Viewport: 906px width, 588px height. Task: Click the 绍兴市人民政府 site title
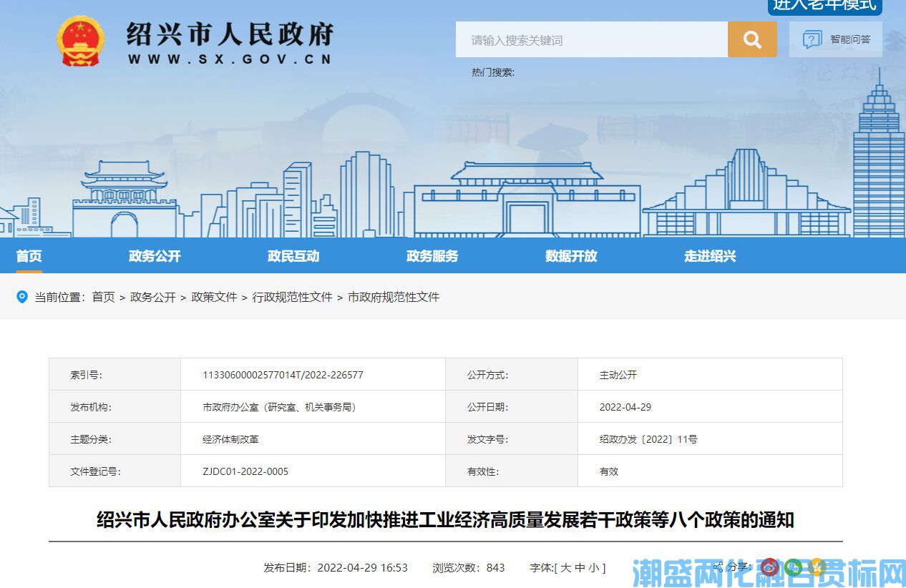tap(230, 34)
